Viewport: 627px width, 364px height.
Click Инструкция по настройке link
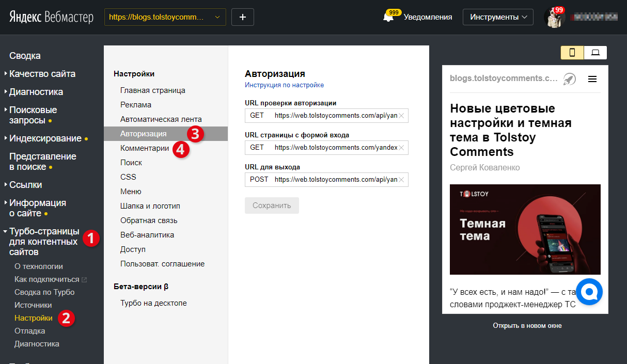(x=284, y=85)
